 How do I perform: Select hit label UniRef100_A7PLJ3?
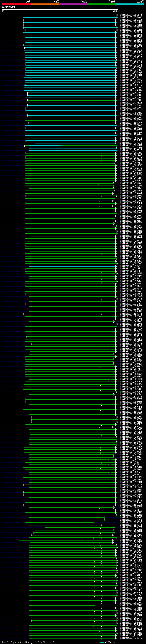(x=131, y=143)
